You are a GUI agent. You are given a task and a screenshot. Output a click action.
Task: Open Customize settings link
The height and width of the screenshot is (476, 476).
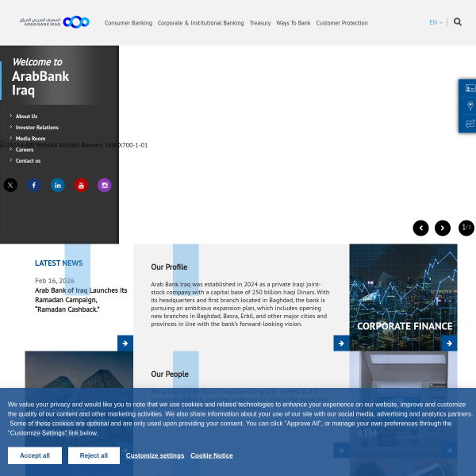point(155,455)
